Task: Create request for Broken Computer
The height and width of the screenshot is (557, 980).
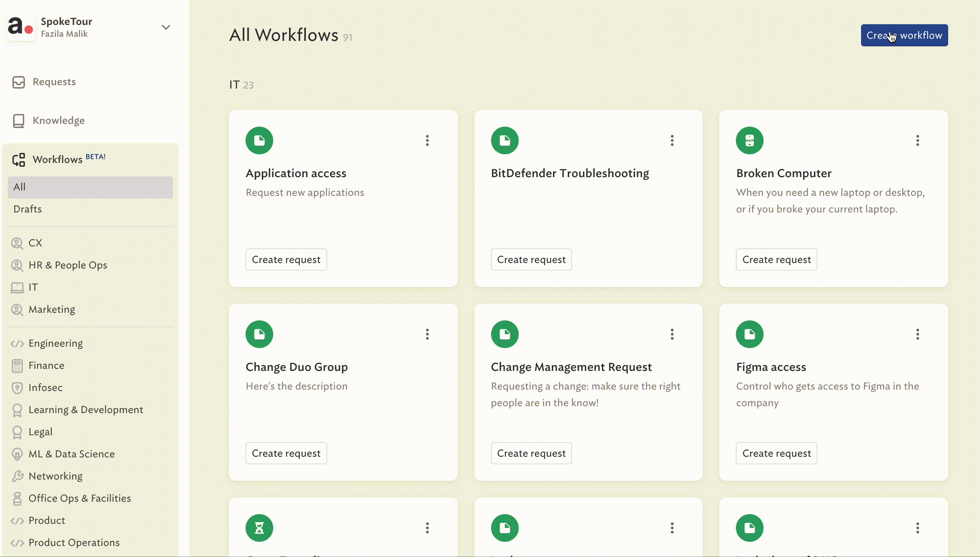Action: (x=777, y=259)
